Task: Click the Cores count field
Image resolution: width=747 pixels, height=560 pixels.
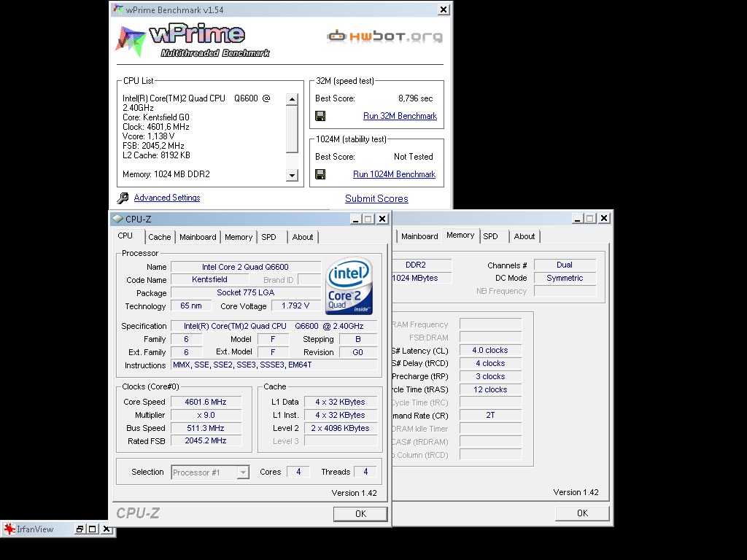Action: point(298,472)
